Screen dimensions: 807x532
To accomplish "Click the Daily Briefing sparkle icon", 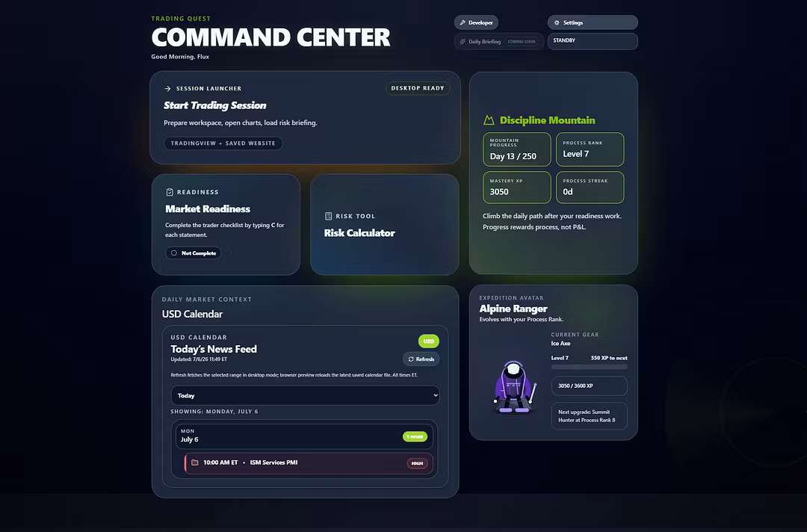I will (463, 42).
